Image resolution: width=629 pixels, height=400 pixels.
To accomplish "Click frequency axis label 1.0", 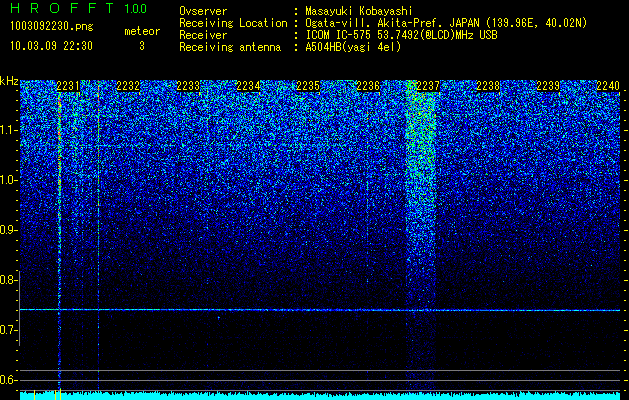I will 9,181.
